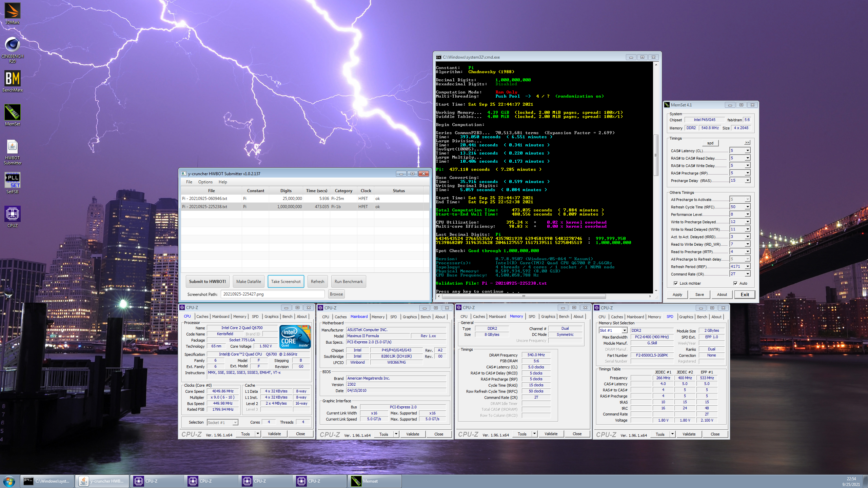
Task: Open the CINEBENCH R20 desktop icon
Action: tap(13, 50)
